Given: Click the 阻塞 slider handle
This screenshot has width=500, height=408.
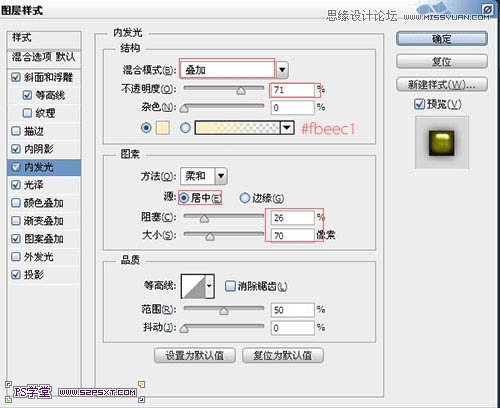Looking at the screenshot, I should pos(204,219).
